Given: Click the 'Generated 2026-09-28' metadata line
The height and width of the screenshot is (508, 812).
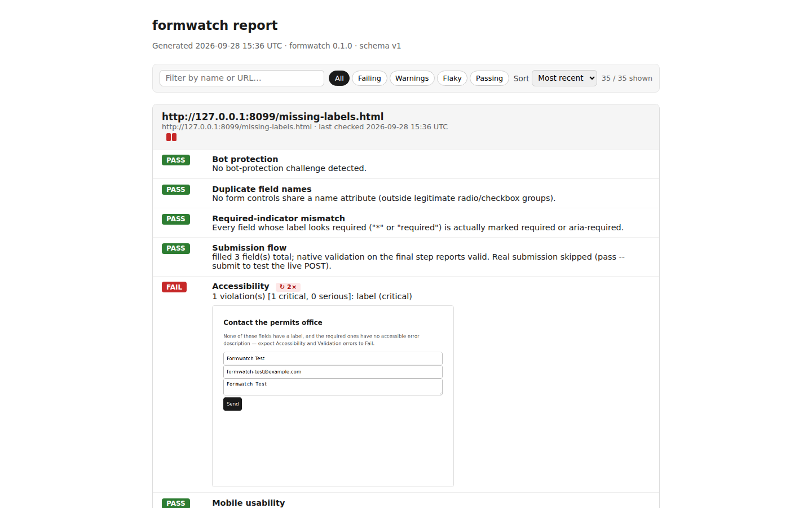Looking at the screenshot, I should coord(276,46).
